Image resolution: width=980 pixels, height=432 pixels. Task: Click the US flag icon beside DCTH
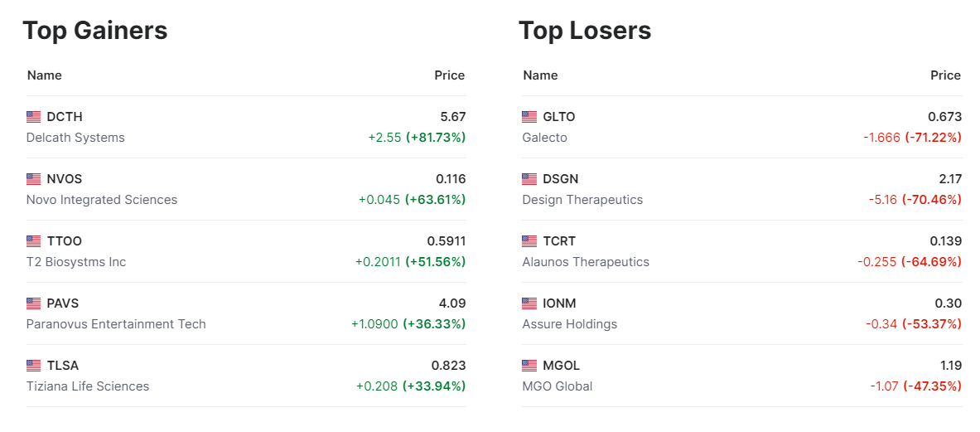[x=33, y=117]
